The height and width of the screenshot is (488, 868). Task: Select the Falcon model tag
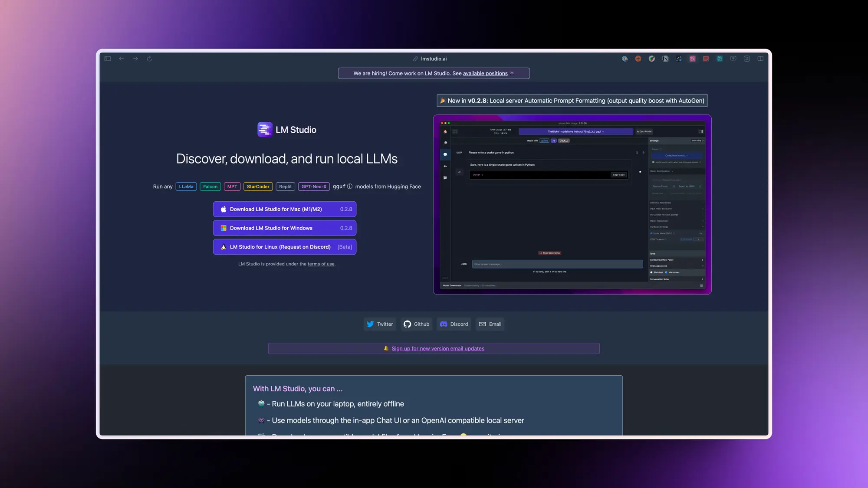pyautogui.click(x=210, y=187)
